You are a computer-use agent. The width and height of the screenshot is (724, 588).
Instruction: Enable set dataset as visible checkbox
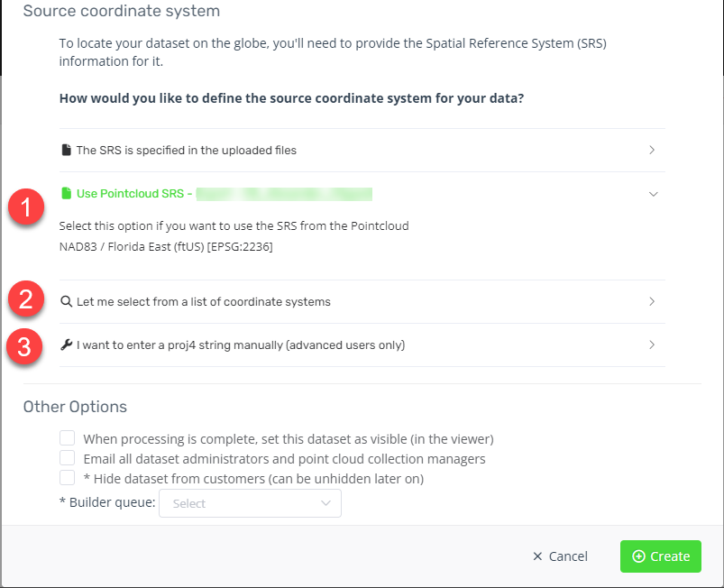point(68,438)
